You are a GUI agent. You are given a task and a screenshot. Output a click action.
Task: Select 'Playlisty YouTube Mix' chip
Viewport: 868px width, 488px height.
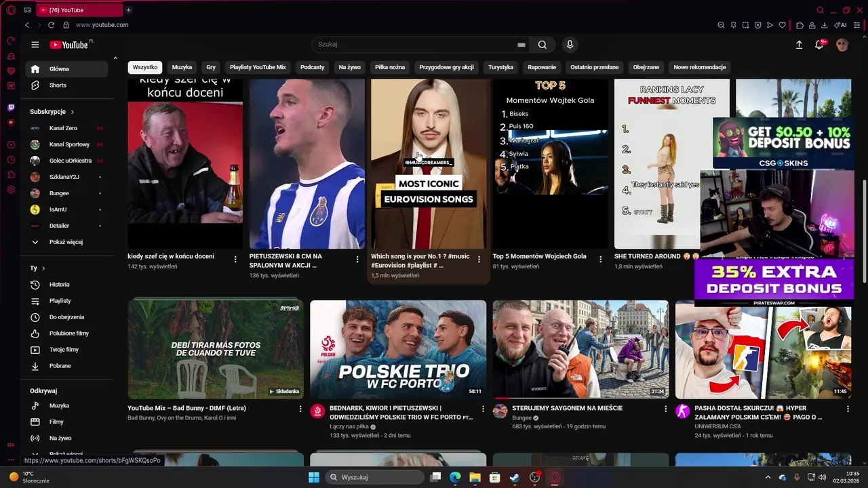258,67
